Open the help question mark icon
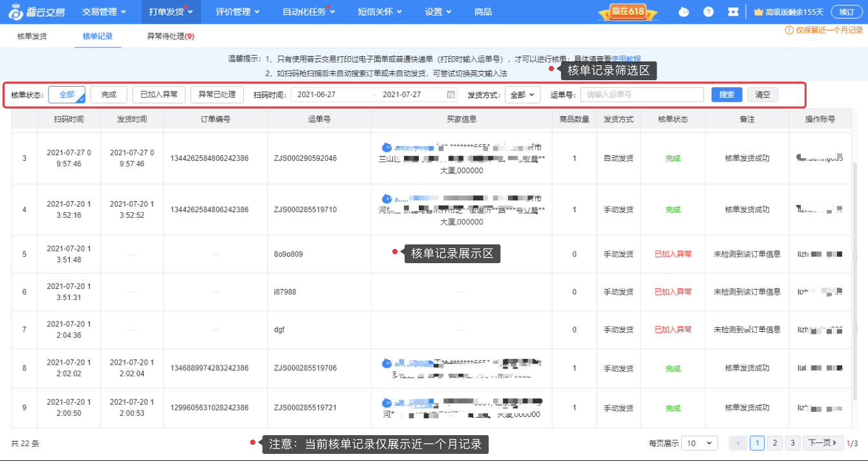This screenshot has width=868, height=461. [x=708, y=12]
